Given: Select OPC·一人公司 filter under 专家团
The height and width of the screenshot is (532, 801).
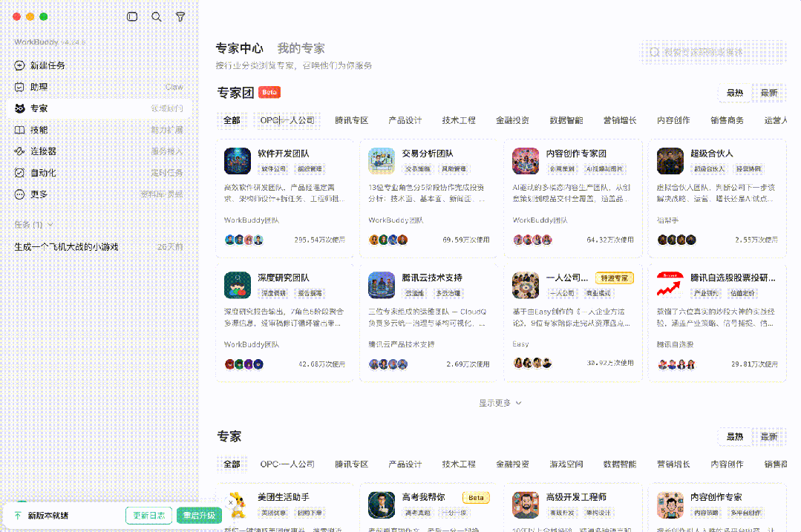Looking at the screenshot, I should [x=287, y=120].
